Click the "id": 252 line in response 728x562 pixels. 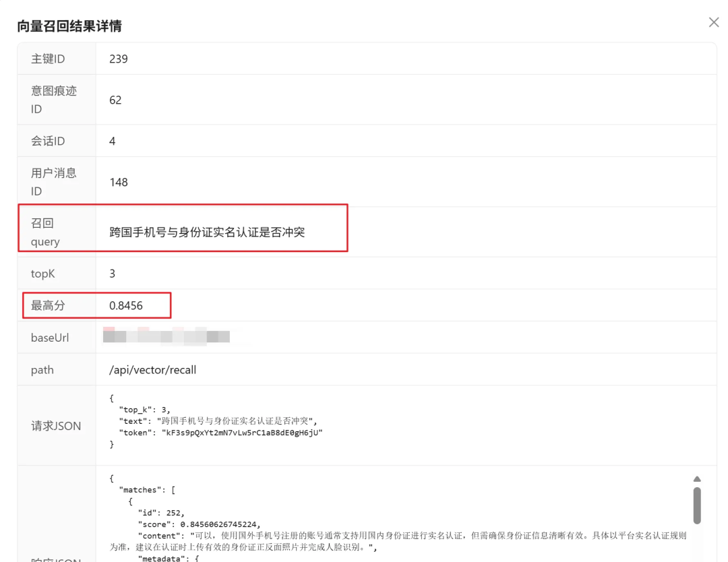click(161, 513)
